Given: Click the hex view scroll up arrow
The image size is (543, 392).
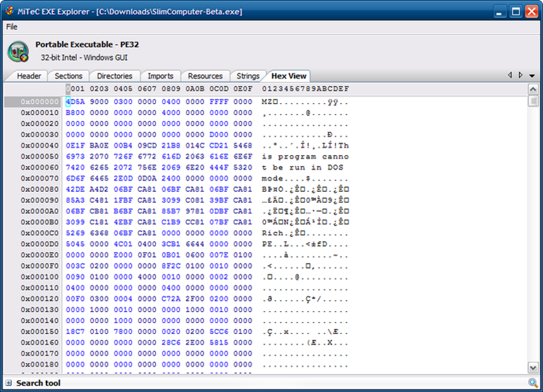Looking at the screenshot, I should 533,89.
